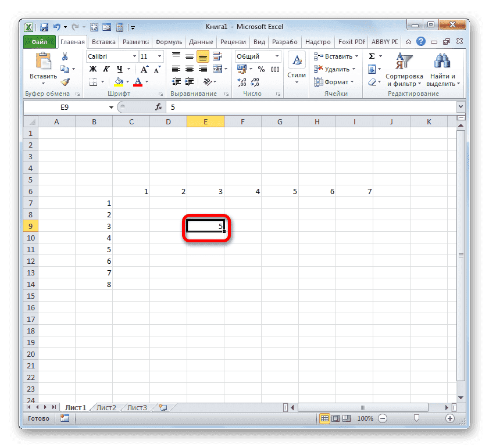
Task: Click the Comma Style (000) icon
Action: (x=275, y=69)
